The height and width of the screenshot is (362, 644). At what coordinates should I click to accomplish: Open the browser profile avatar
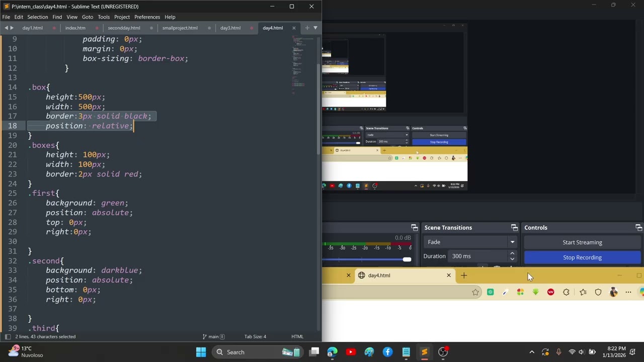coord(613,292)
